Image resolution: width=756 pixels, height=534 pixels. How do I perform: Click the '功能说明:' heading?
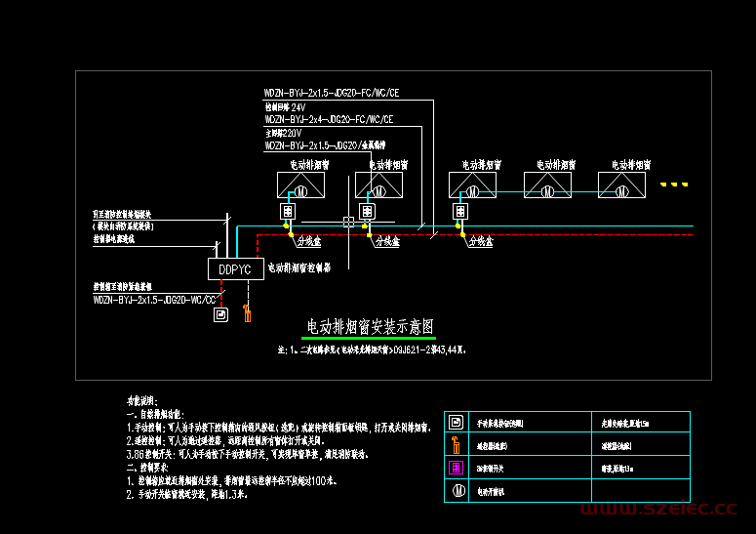pyautogui.click(x=142, y=401)
